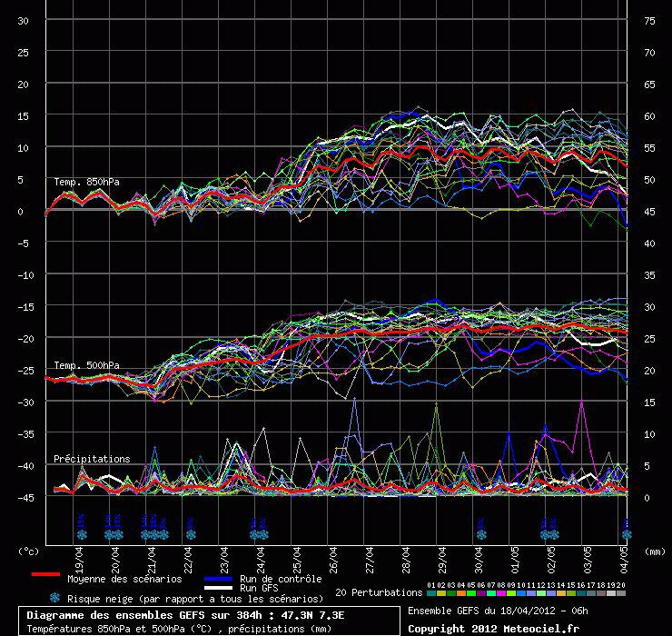Click the snowflake icon in the legend
672x636 pixels.
coord(54,598)
